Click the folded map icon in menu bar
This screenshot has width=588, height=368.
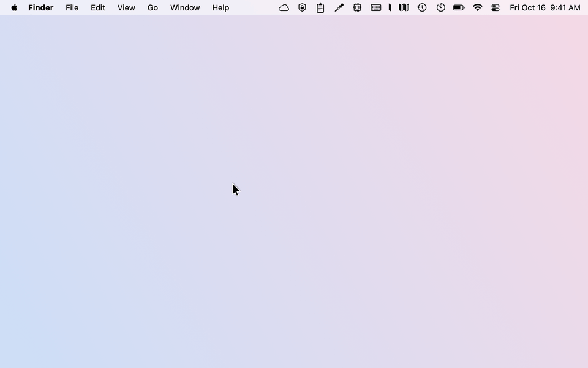click(x=404, y=7)
